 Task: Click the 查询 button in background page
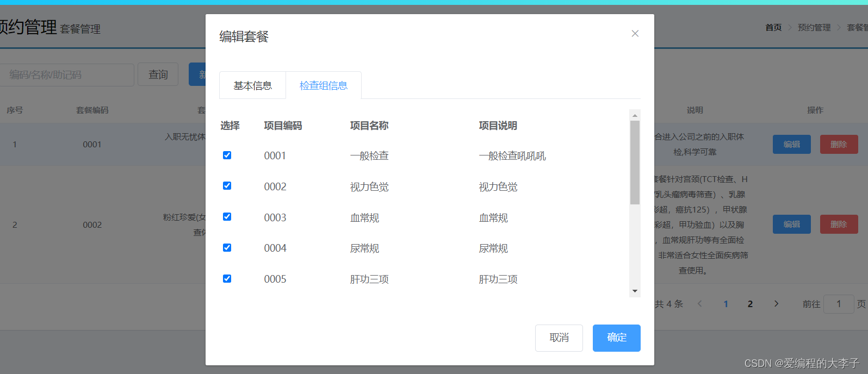click(158, 74)
